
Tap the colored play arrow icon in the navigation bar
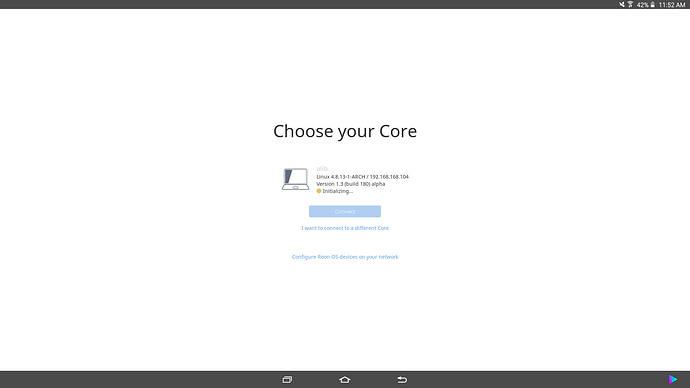coord(672,379)
